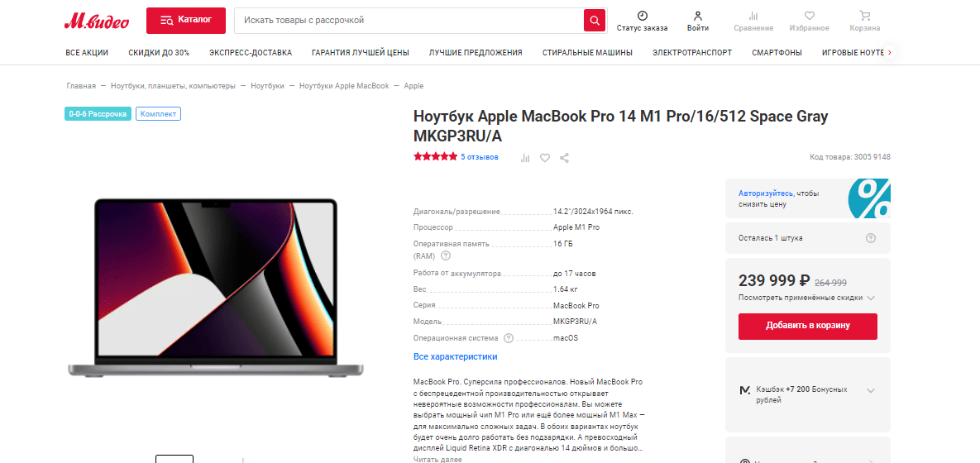Add product to favorites with heart icon
Viewport: 980px width, 463px height.
click(x=545, y=158)
